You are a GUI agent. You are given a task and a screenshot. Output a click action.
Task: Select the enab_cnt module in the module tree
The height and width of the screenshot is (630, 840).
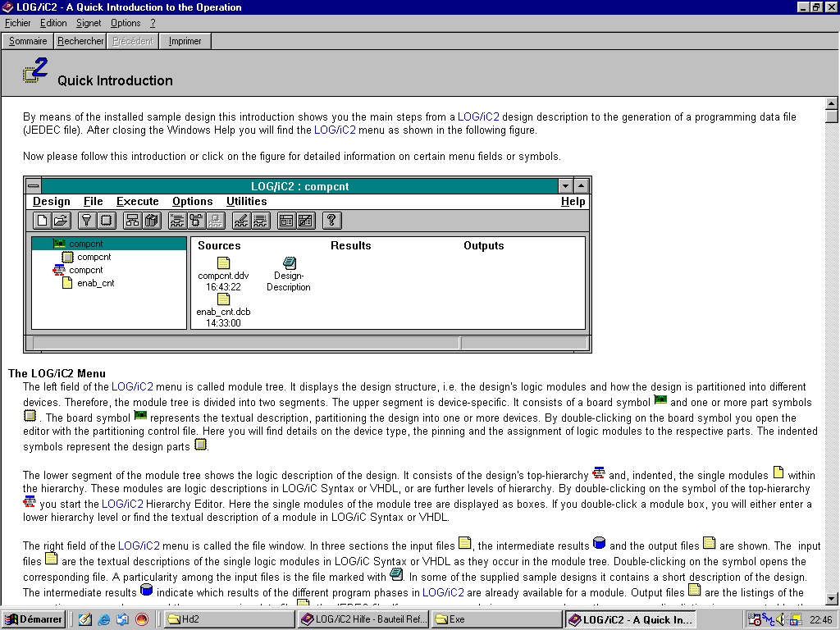click(x=95, y=283)
